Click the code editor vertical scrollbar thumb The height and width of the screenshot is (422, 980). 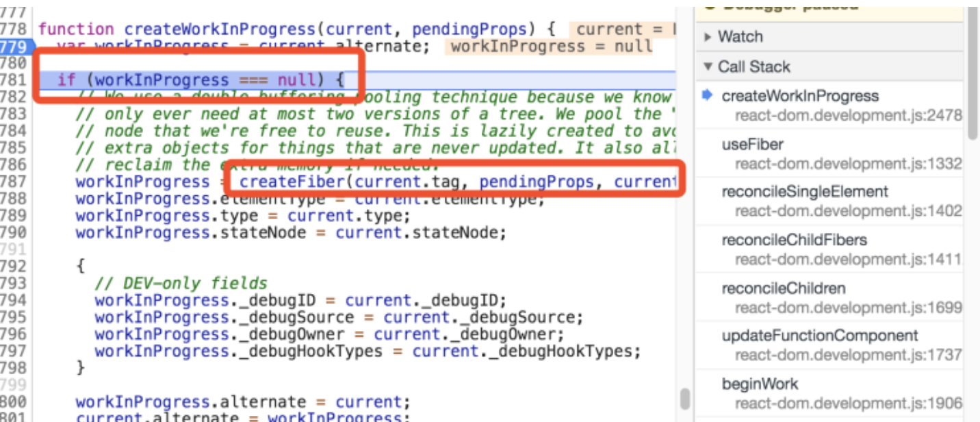(684, 398)
